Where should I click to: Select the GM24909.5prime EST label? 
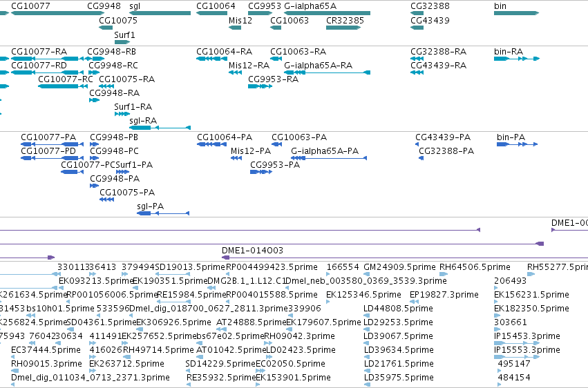[x=399, y=267]
